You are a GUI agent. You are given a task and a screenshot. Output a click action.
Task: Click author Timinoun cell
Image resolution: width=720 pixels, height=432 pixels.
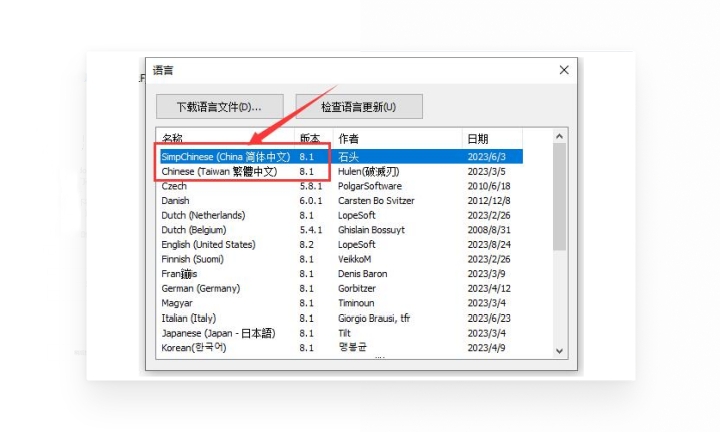click(x=356, y=303)
